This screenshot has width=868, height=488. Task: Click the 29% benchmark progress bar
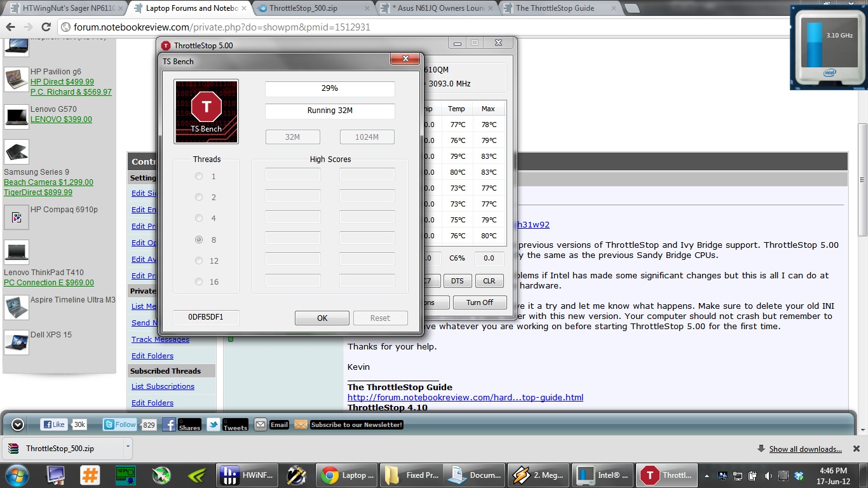(330, 89)
